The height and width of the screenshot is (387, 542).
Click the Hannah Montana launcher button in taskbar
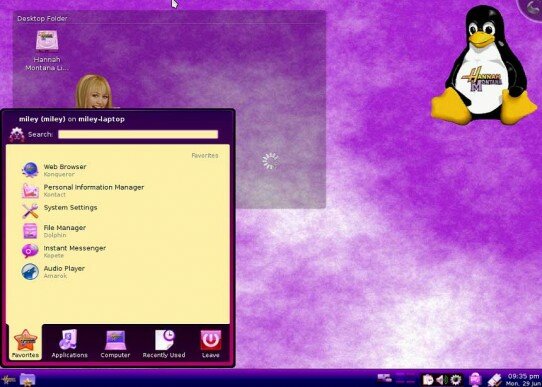8,380
